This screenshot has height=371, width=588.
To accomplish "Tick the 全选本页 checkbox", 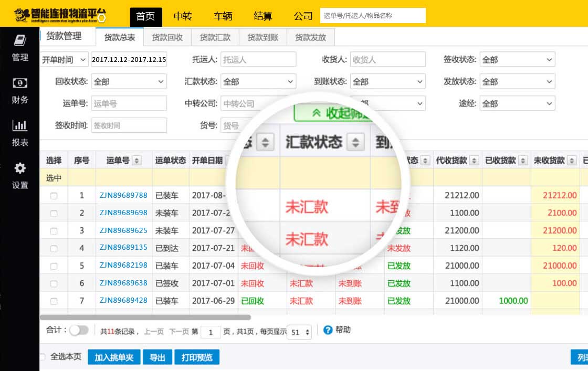I will [x=43, y=357].
